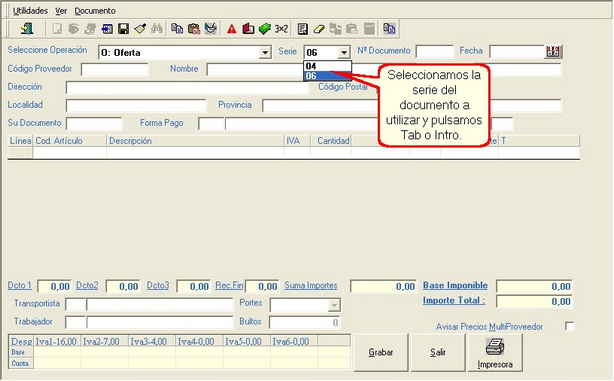Open the Portes dropdown

pyautogui.click(x=334, y=305)
